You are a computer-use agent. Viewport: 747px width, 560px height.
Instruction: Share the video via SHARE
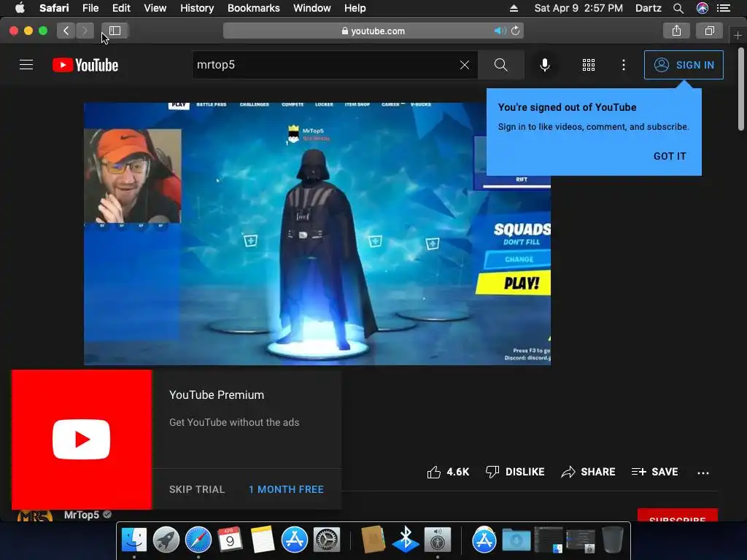[589, 472]
